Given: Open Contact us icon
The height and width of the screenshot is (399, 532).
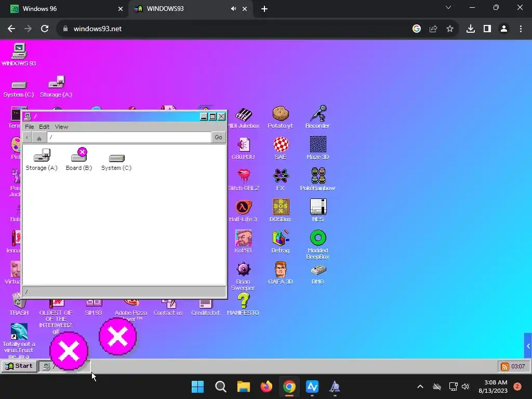Looking at the screenshot, I should pos(168,308).
